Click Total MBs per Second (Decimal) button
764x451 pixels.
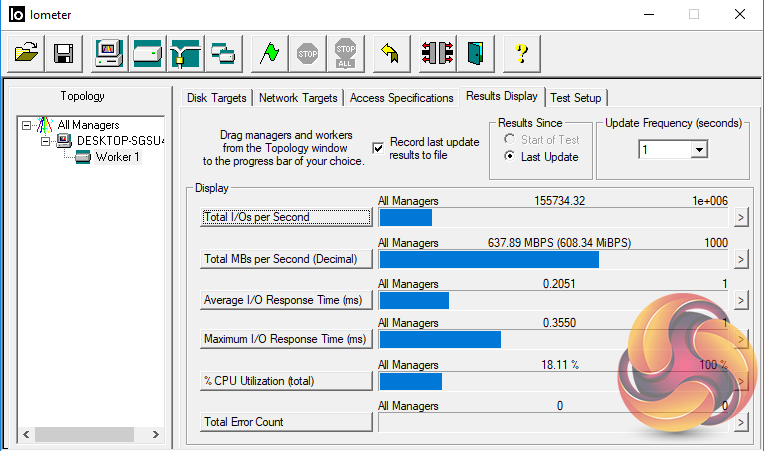coord(286,258)
